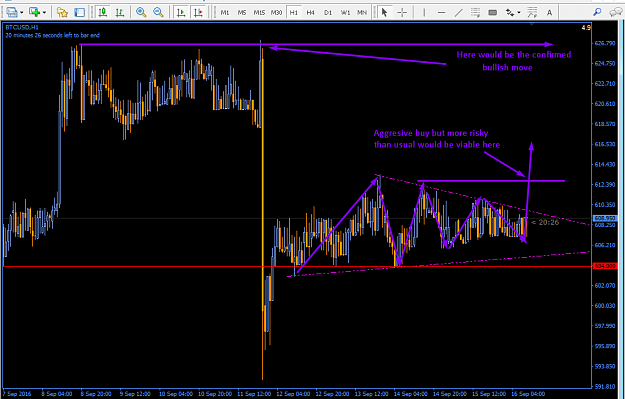This screenshot has width=625, height=399.
Task: Switch timeframe to H4
Action: [311, 12]
